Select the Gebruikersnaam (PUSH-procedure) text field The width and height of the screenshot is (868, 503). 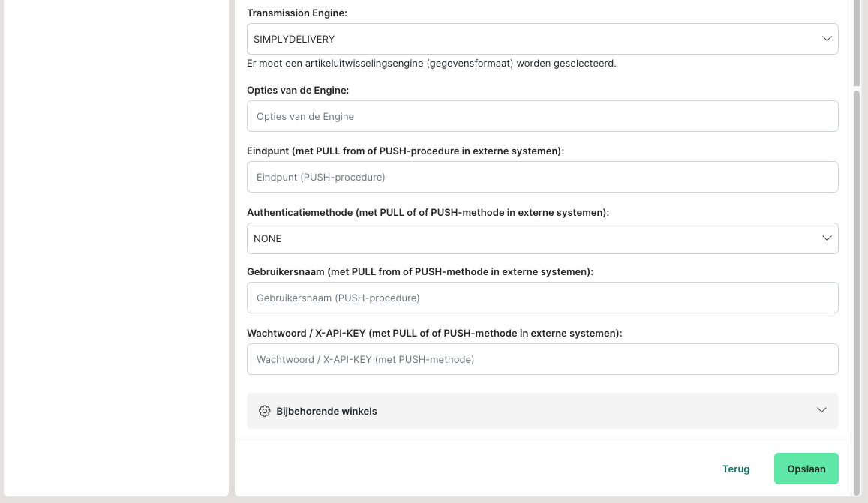(x=542, y=298)
